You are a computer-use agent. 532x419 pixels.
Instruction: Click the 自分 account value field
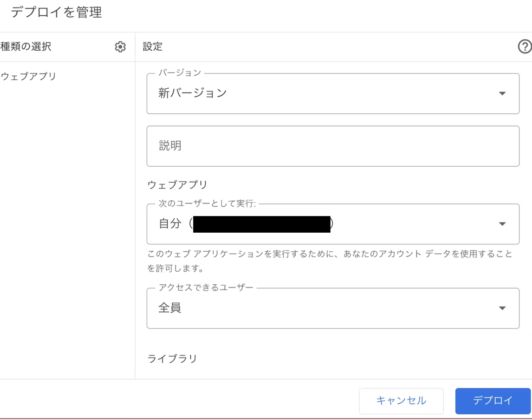click(x=333, y=224)
